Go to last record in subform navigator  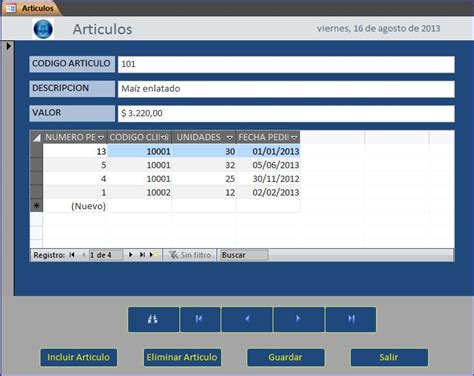(x=142, y=255)
